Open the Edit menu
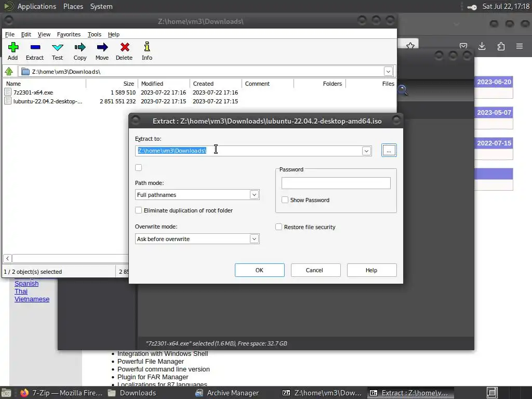The image size is (532, 399). (26, 34)
